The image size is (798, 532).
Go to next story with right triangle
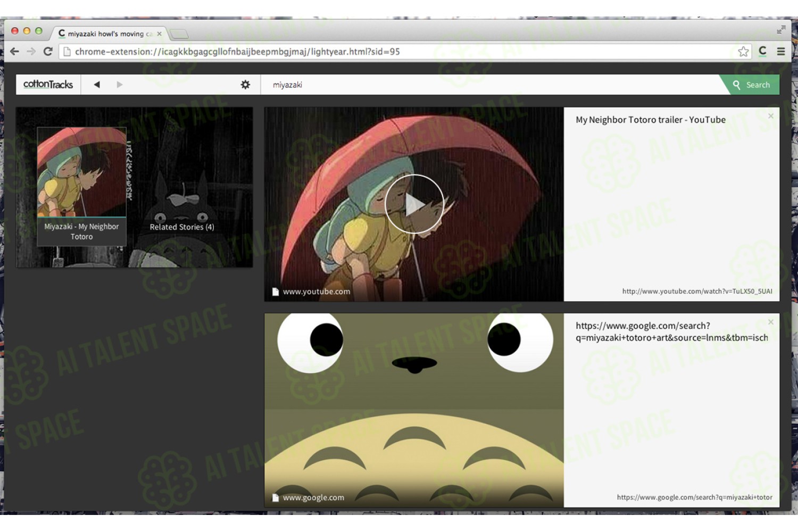tap(120, 85)
